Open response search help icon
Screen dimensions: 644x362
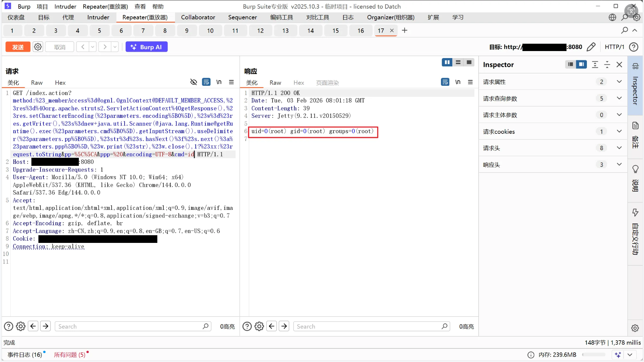point(247,326)
